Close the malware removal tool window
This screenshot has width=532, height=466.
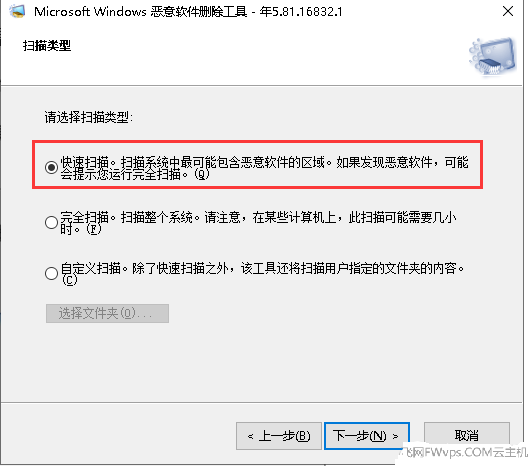point(508,11)
